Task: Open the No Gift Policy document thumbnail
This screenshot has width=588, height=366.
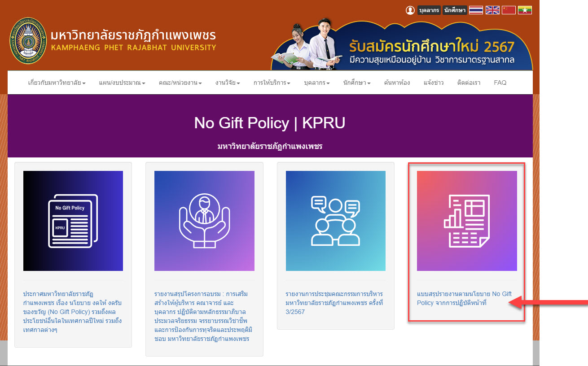Action: [73, 221]
